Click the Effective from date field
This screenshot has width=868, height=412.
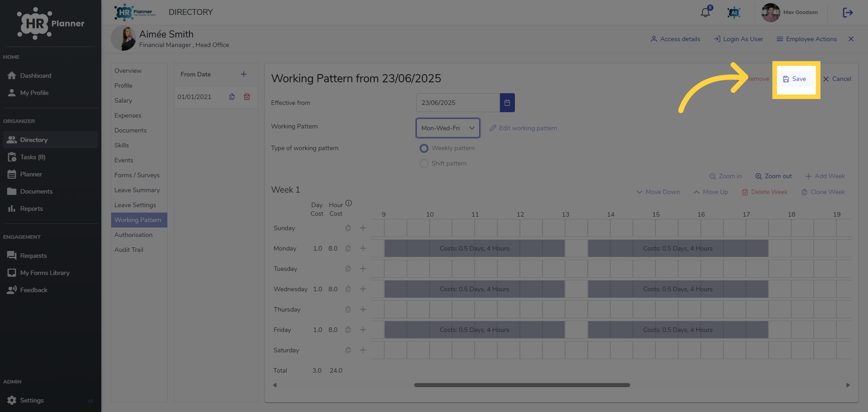pyautogui.click(x=458, y=103)
